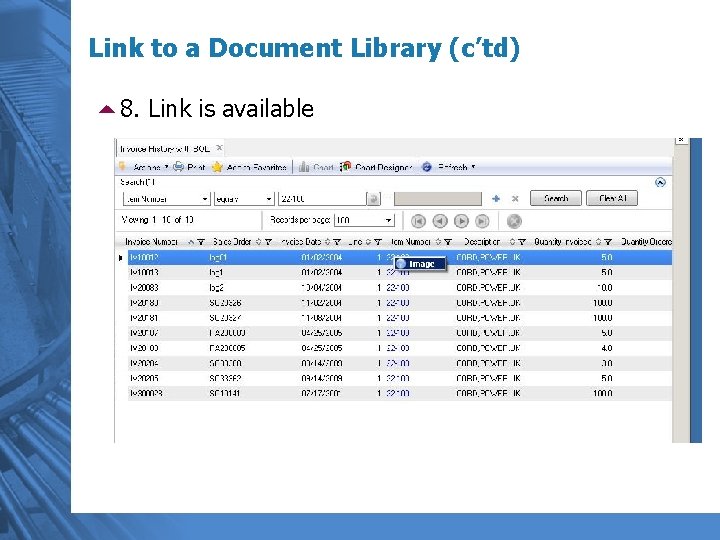Expand the Actions menu arrow
720x540 pixels.
coord(166,167)
